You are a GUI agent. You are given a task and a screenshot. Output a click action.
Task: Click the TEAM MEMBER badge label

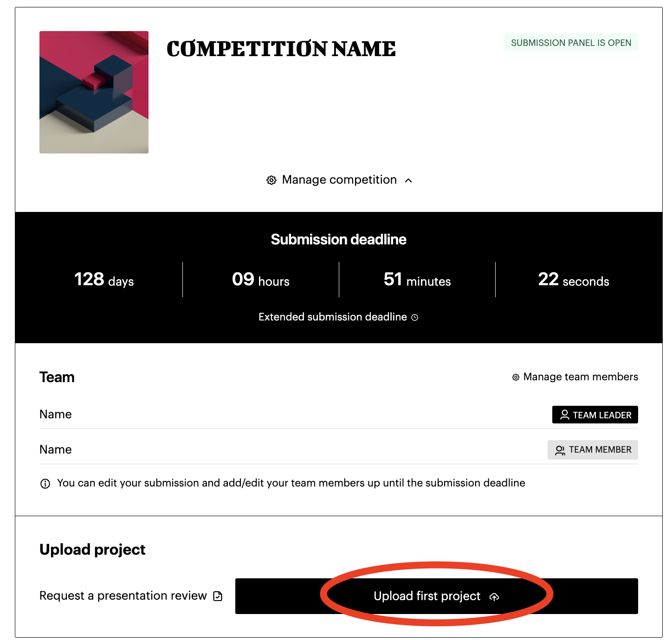coord(600,450)
